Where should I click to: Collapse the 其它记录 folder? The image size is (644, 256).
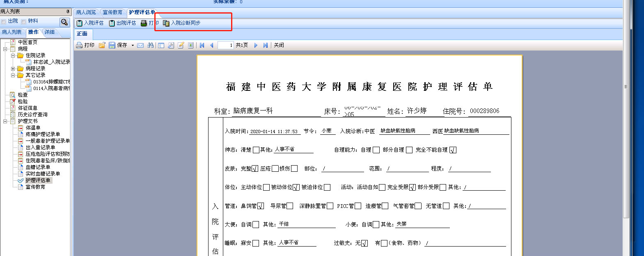tap(13, 75)
